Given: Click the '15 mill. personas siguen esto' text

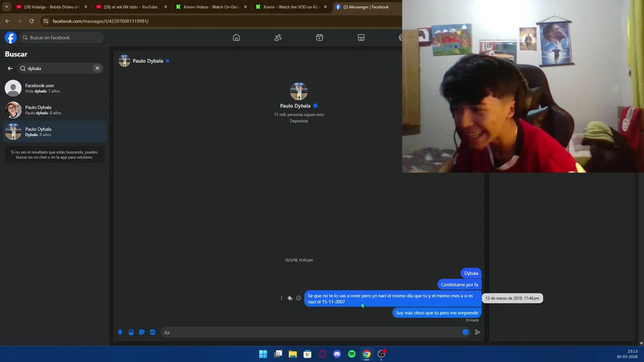Looking at the screenshot, I should click(x=299, y=115).
